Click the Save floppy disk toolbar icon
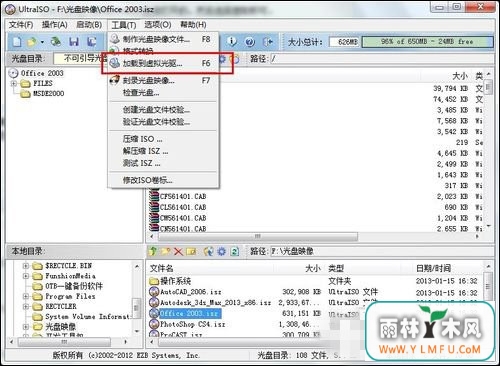Screen dimensions: 500x366 (74, 42)
